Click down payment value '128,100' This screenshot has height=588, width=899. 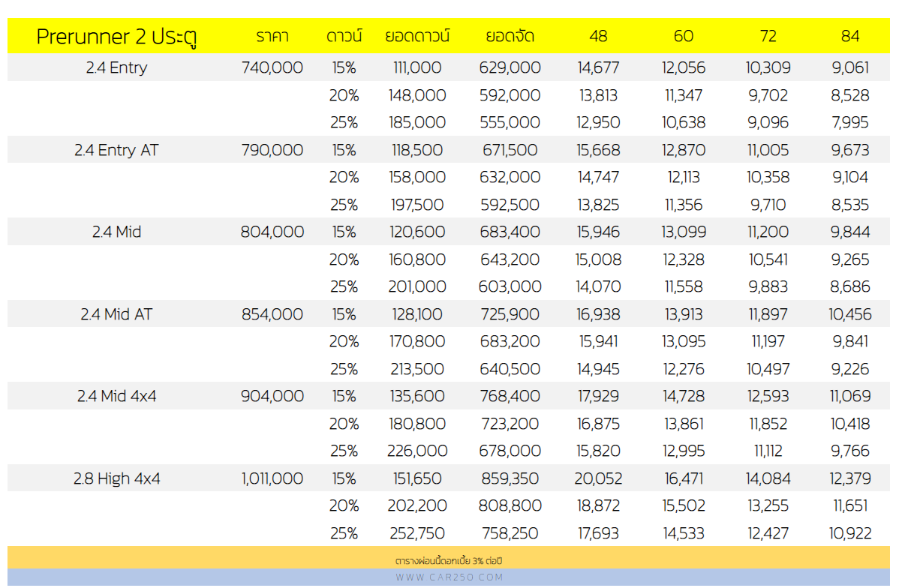[x=417, y=315]
